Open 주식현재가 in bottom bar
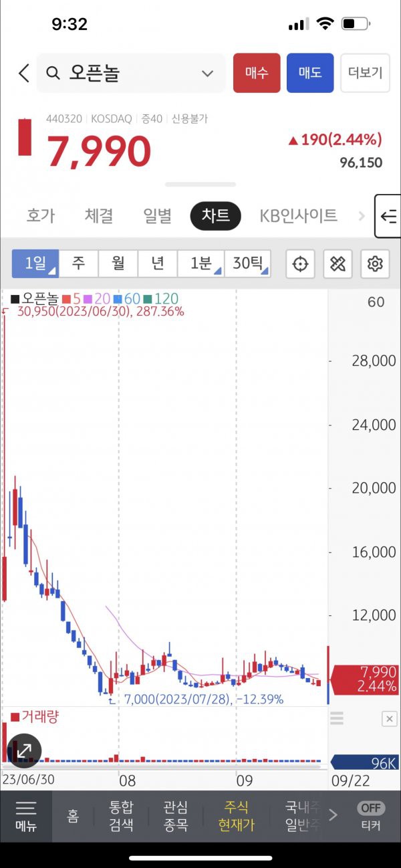 237,816
